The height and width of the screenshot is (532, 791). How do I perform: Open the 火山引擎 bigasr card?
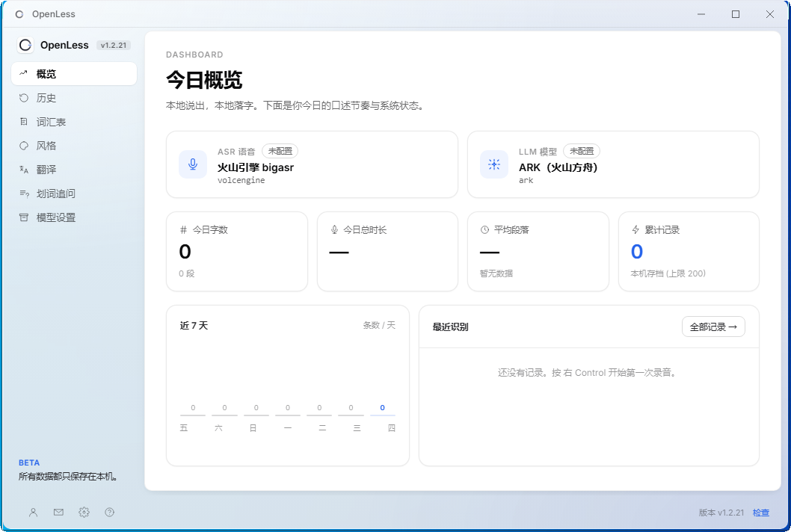pyautogui.click(x=312, y=165)
